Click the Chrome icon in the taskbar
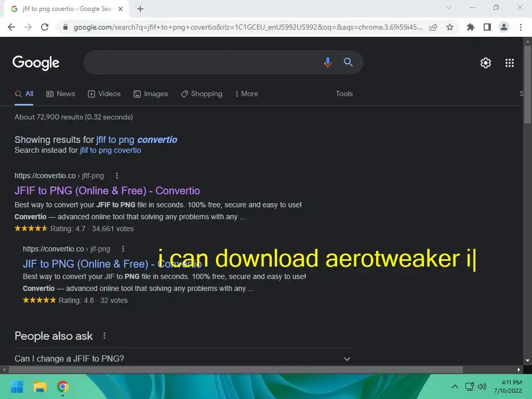Image resolution: width=532 pixels, height=399 pixels. [x=63, y=387]
